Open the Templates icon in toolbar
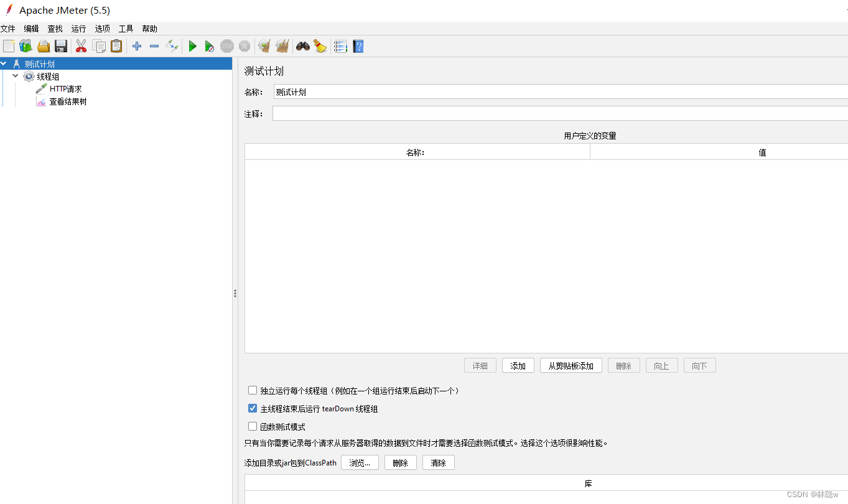Screen dimensions: 848x504 tap(26, 46)
